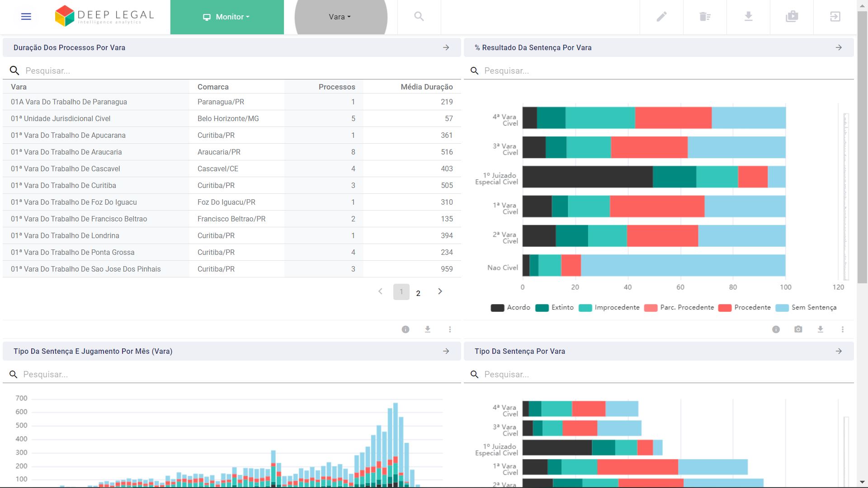Open the hamburger navigation menu

pyautogui.click(x=26, y=16)
